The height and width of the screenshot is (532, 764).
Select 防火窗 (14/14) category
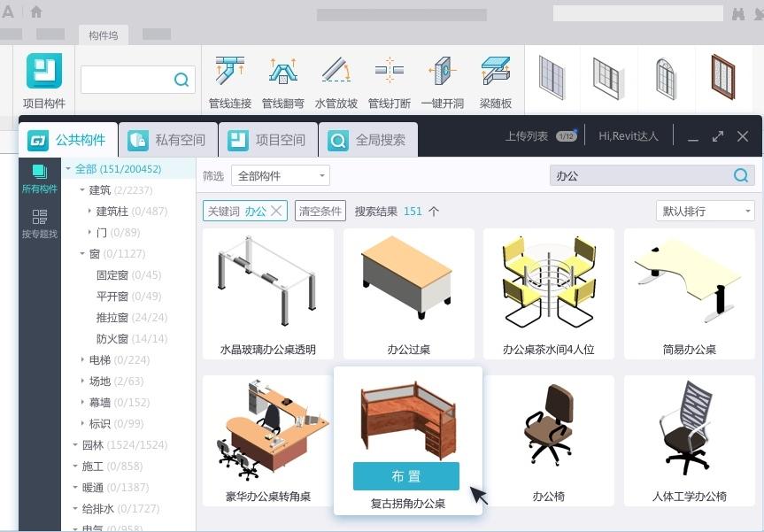pos(132,339)
